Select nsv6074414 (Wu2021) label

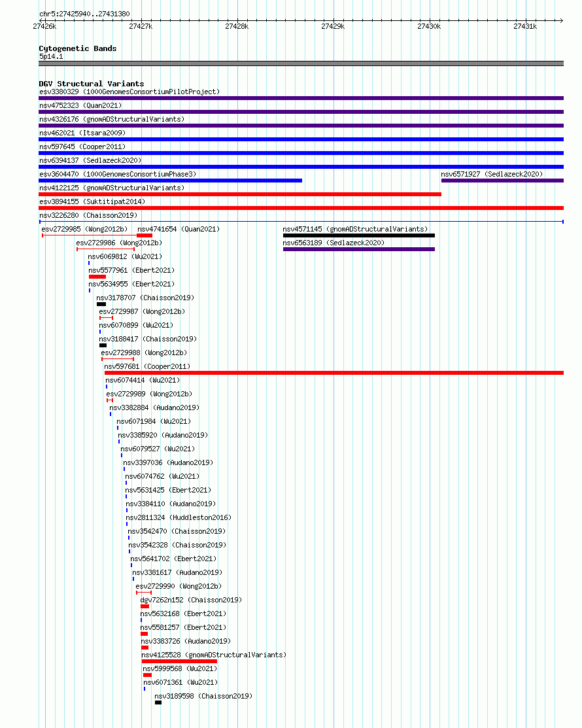pyautogui.click(x=143, y=380)
